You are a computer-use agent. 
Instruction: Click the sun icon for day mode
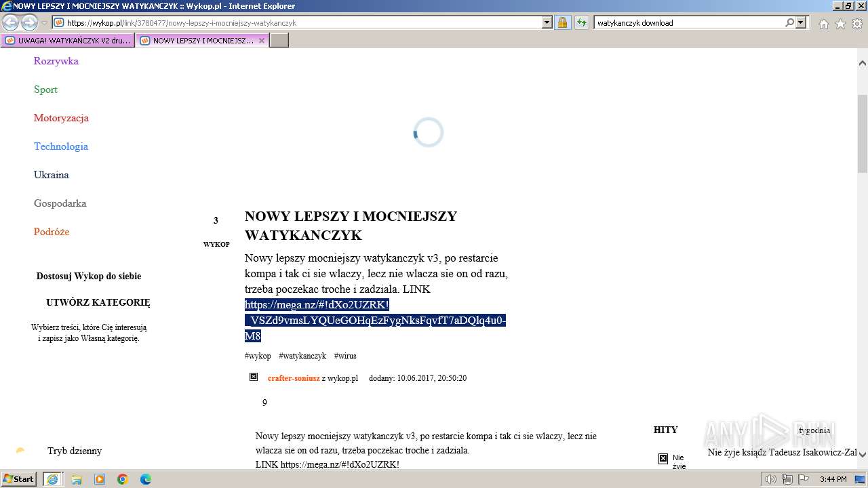pyautogui.click(x=20, y=451)
